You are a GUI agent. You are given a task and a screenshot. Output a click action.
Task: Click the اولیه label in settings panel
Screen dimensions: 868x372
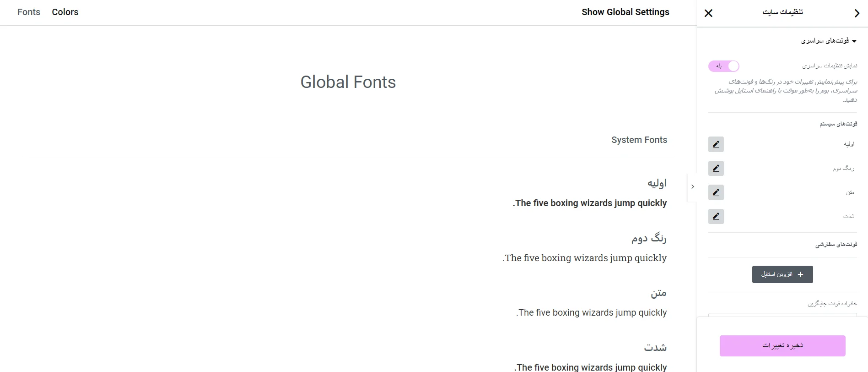pos(849,144)
